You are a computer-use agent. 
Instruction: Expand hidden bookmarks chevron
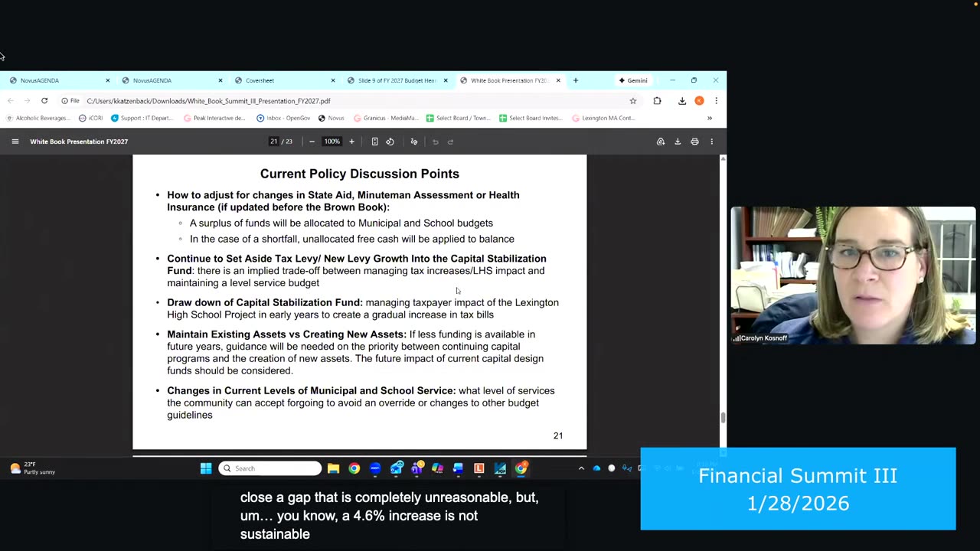(x=709, y=118)
